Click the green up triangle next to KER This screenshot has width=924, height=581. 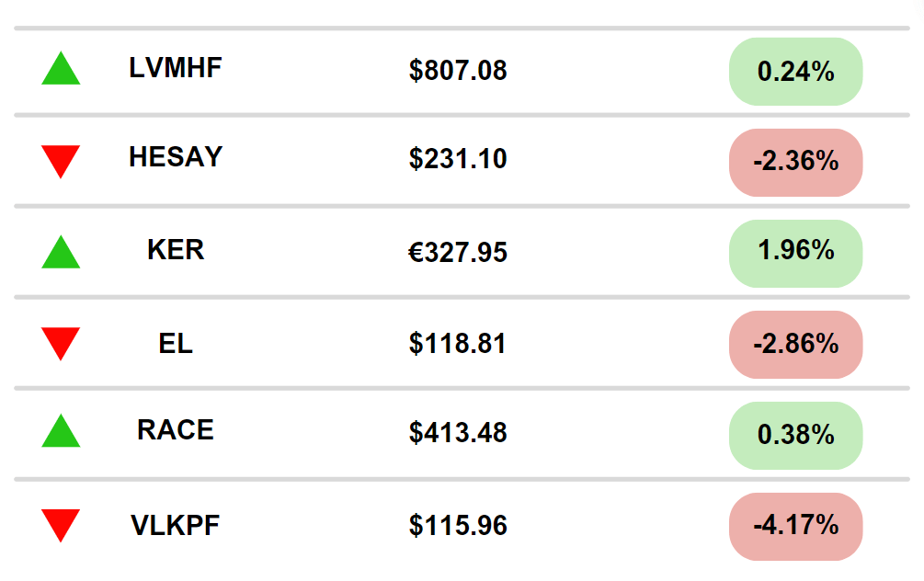click(x=61, y=253)
